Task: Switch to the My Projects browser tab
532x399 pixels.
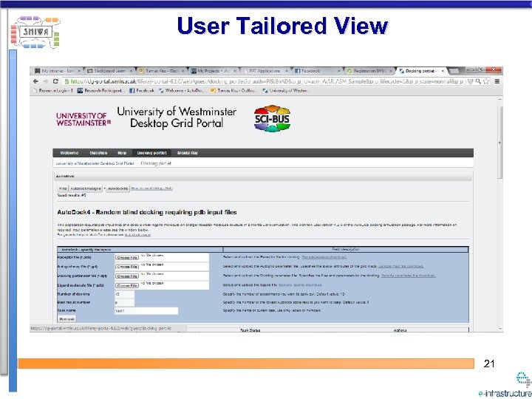Action: tap(214, 71)
